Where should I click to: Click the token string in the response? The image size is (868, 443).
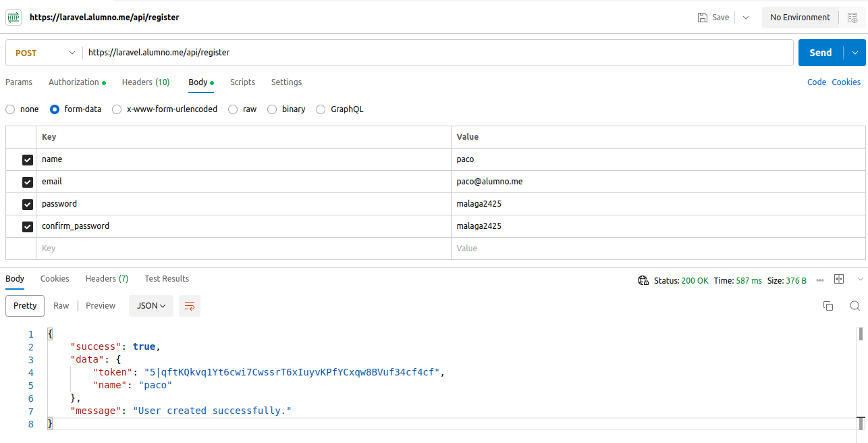[x=292, y=372]
